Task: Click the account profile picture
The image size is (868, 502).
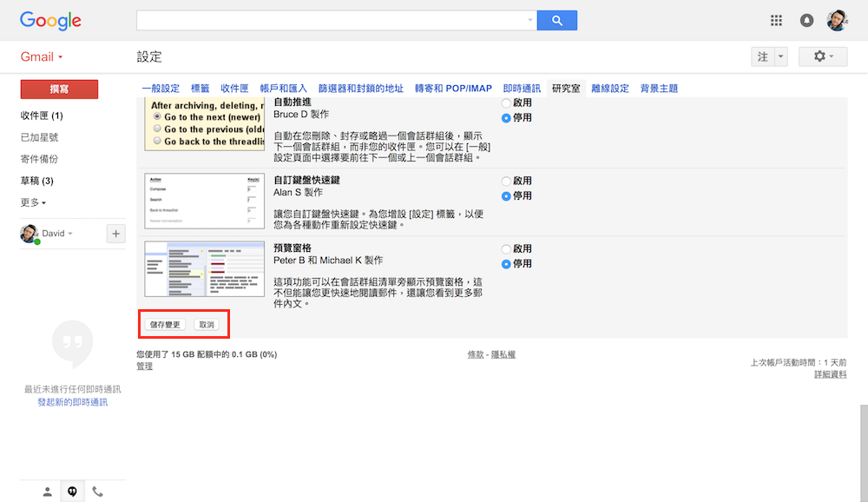Action: click(x=837, y=20)
